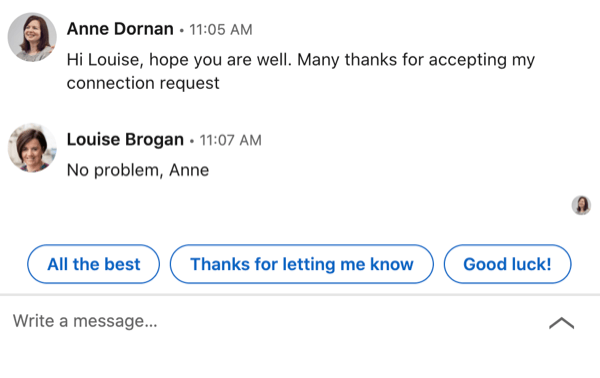This screenshot has height=378, width=600.
Task: Focus the 'Write a message...' field
Action: tap(268, 321)
